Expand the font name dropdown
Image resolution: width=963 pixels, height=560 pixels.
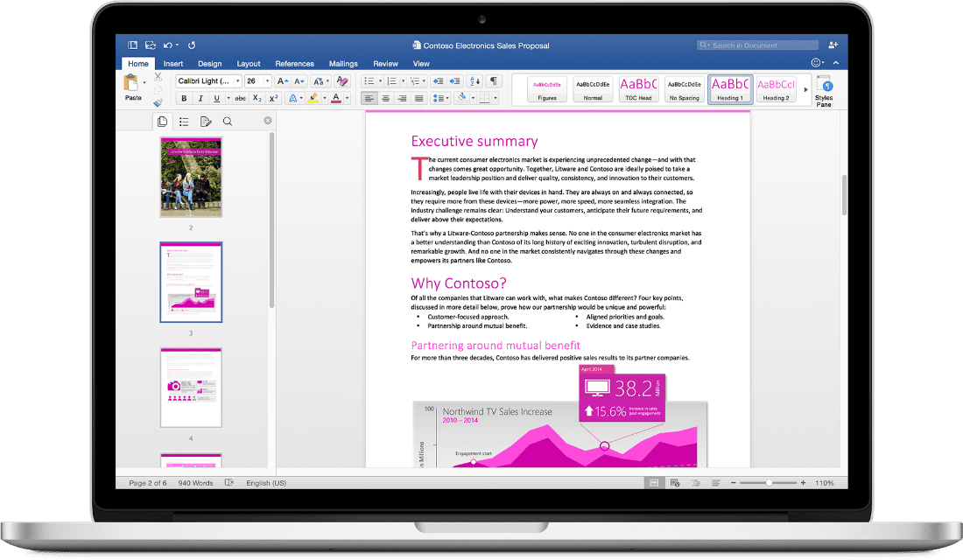pos(238,80)
